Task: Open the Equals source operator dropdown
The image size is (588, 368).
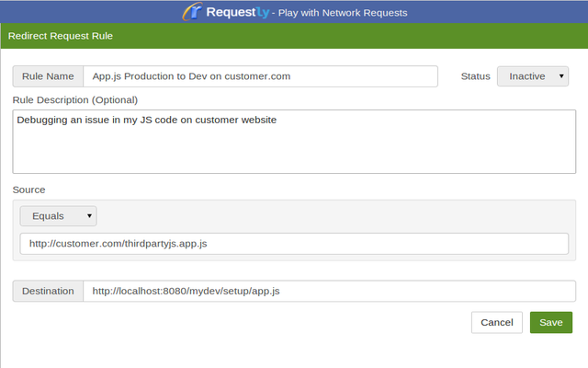Action: tap(58, 216)
